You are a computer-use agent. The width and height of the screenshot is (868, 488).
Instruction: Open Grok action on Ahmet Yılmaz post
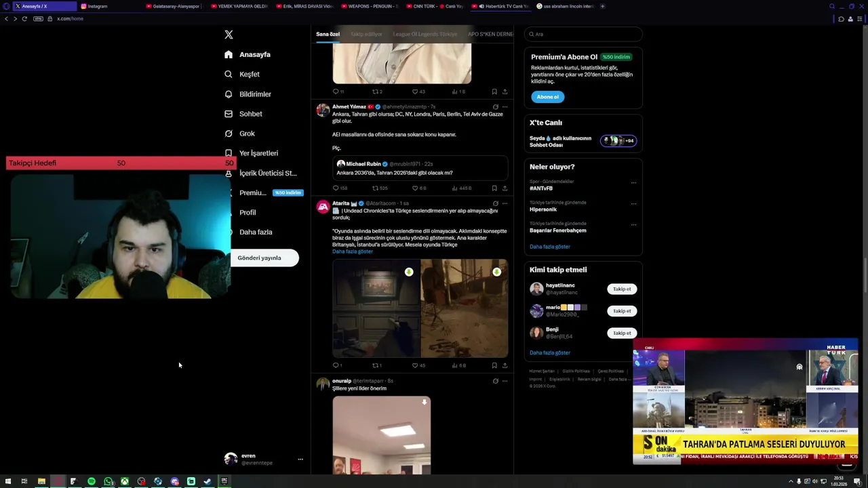pyautogui.click(x=495, y=106)
